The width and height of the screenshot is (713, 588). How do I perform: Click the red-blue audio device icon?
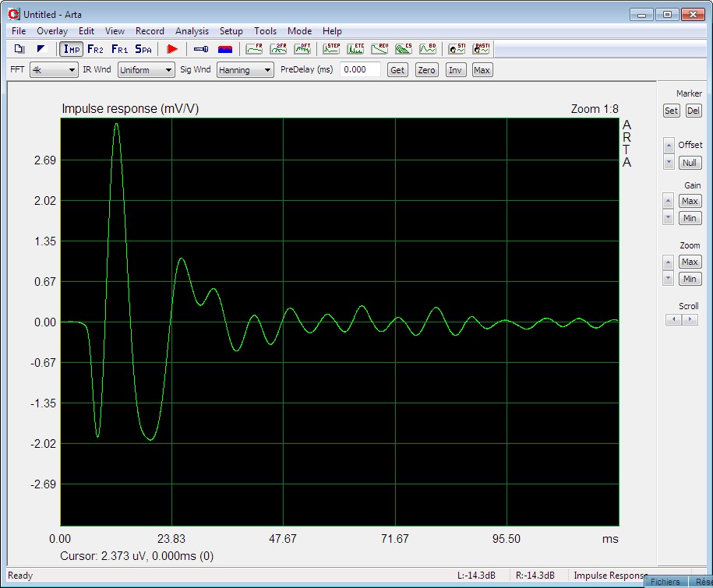(x=225, y=49)
